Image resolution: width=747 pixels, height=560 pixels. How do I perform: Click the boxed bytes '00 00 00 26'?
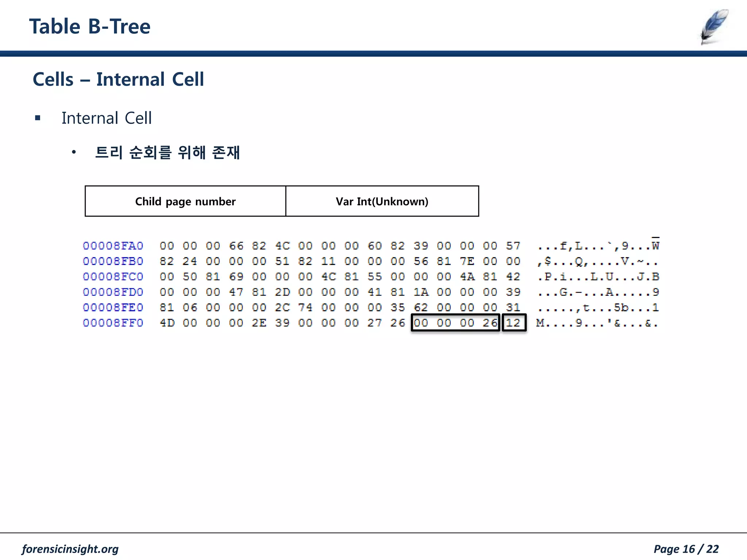(456, 323)
